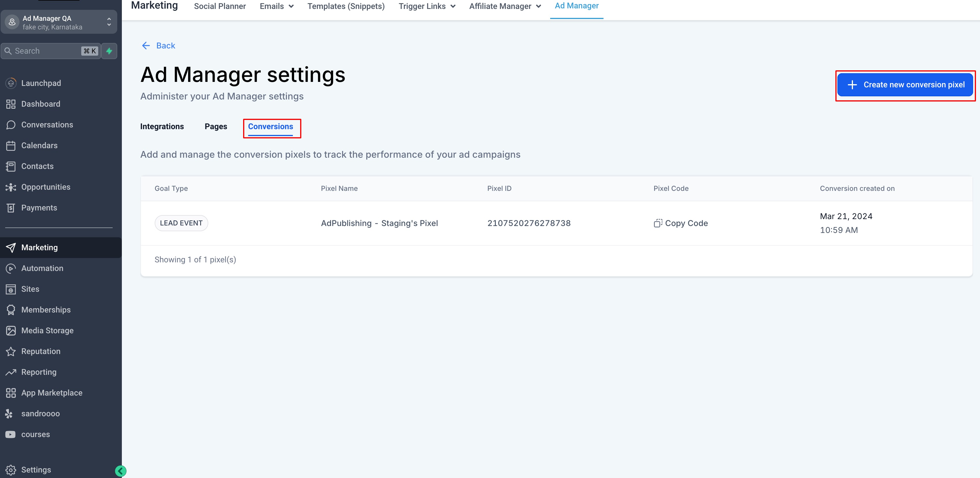Click the Sites icon in sidebar

pyautogui.click(x=11, y=289)
